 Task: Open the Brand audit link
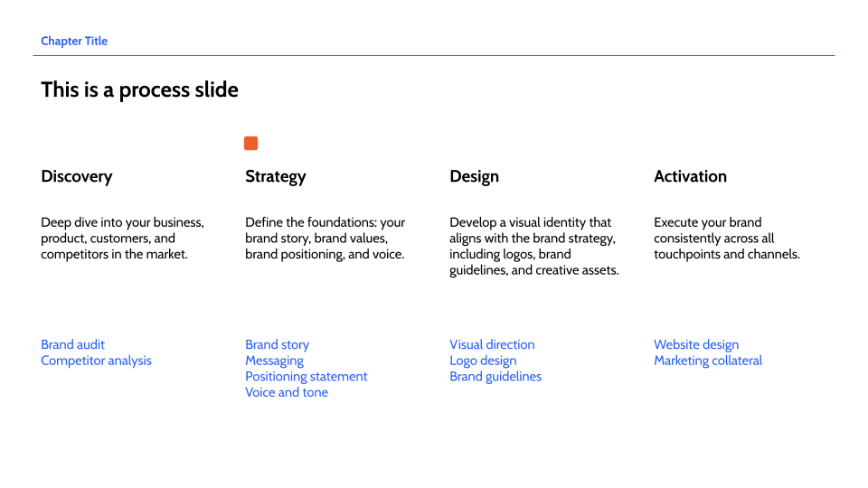72,344
